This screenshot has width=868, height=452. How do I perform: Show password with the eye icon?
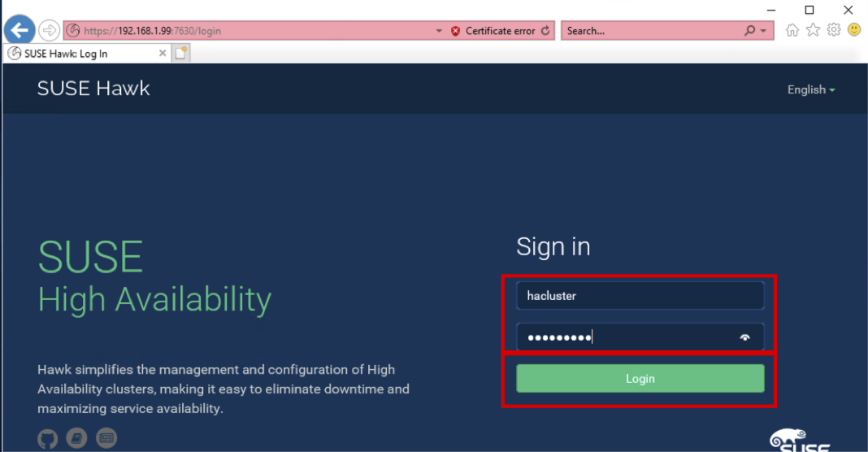tap(744, 337)
